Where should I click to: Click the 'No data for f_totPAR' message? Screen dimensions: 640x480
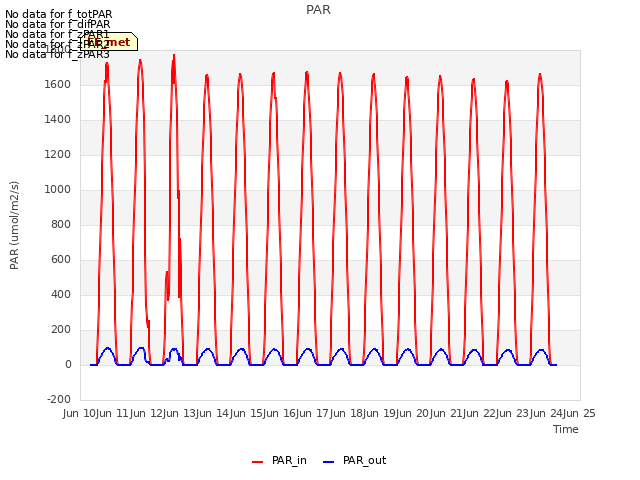(58, 14)
